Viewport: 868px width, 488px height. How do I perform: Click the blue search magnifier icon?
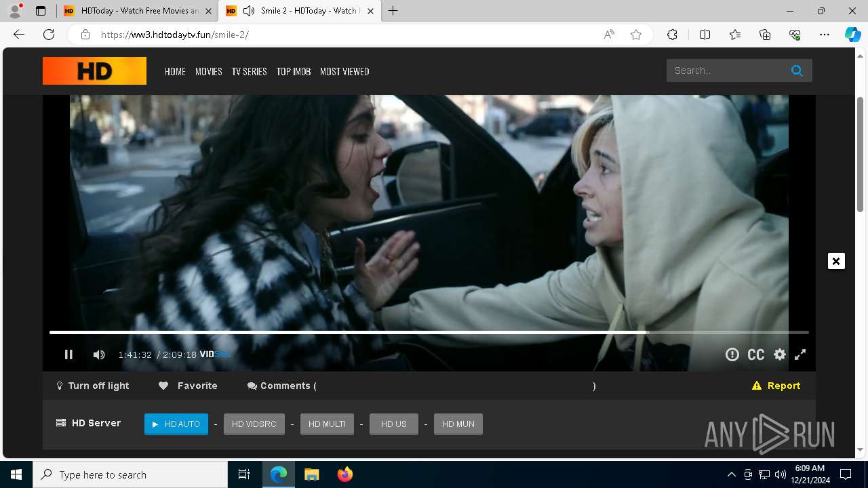pos(797,70)
